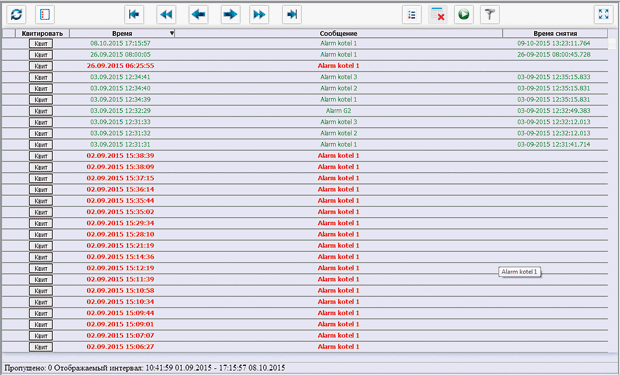Select removal time 09-10-2015 13:23:11.764

click(554, 44)
